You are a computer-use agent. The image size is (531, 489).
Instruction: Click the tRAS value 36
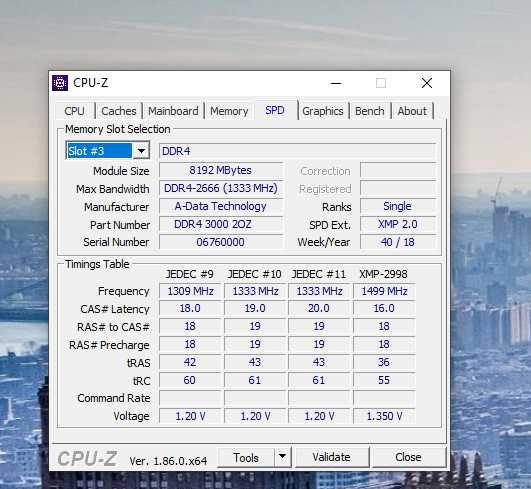click(x=384, y=362)
